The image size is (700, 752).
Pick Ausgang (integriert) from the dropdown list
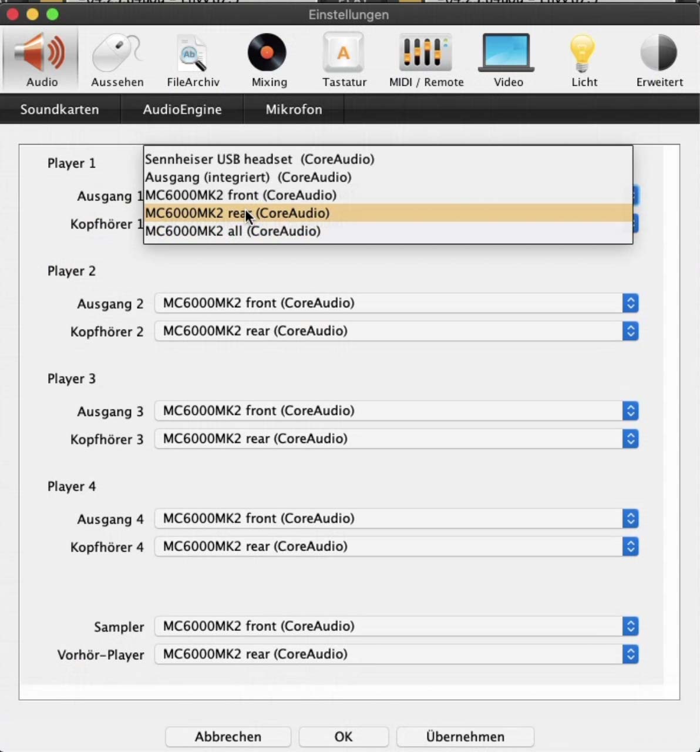(x=248, y=177)
